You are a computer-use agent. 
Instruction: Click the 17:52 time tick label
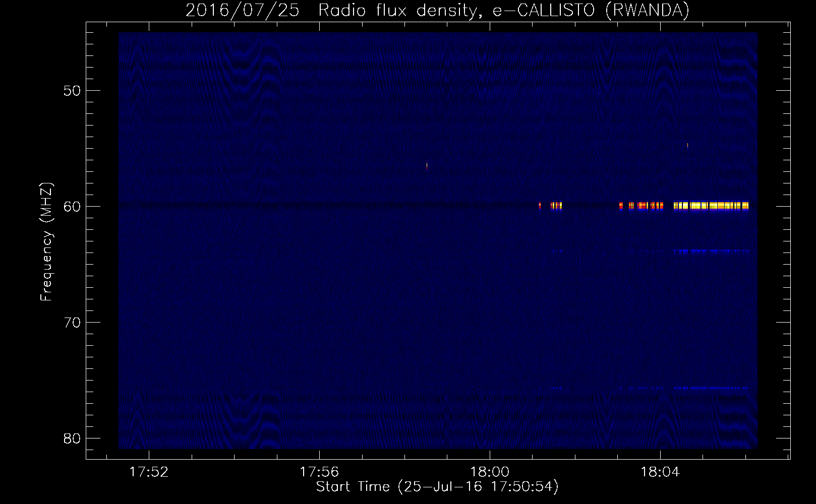[x=149, y=472]
